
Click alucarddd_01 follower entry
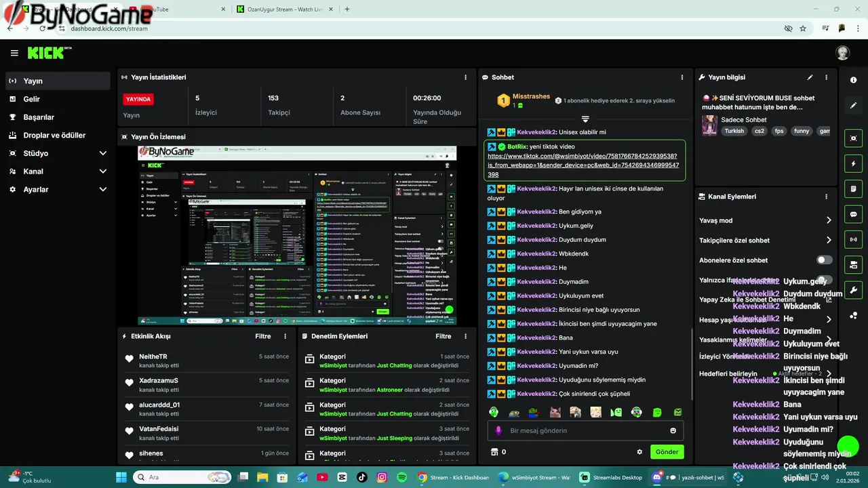click(207, 409)
